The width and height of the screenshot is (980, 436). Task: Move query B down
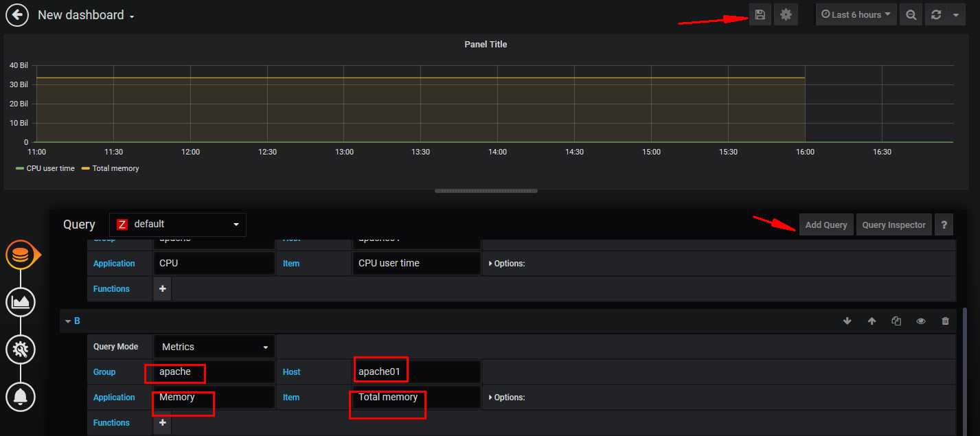847,321
